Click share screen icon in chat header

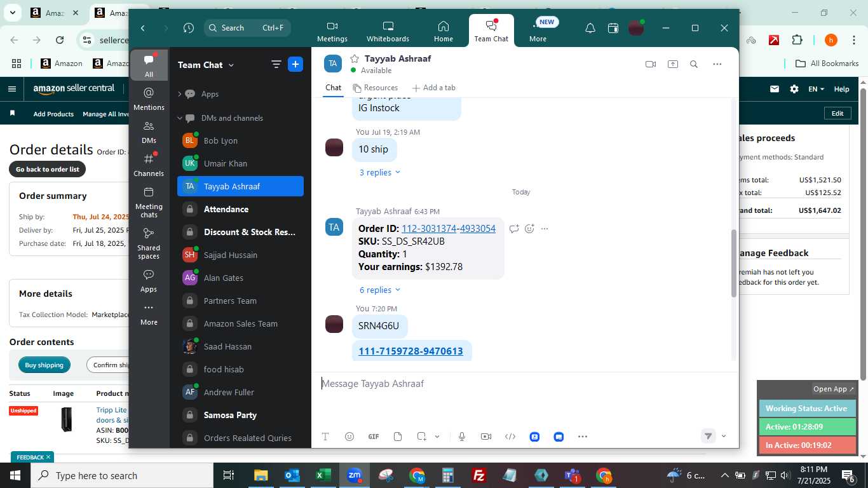(x=673, y=64)
